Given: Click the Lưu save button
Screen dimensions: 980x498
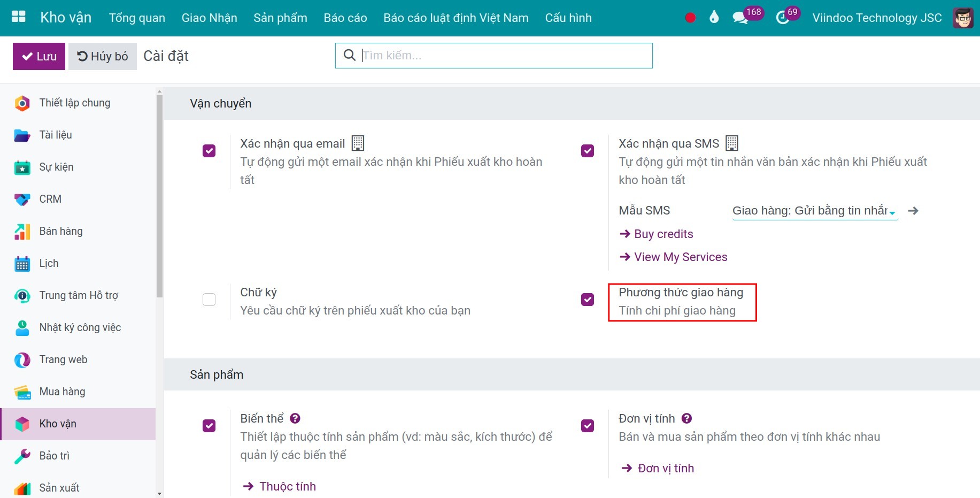Looking at the screenshot, I should 39,56.
